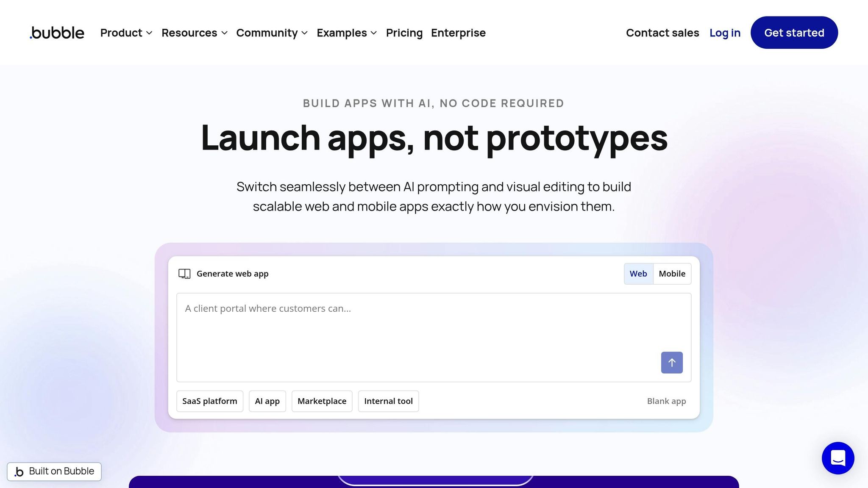The height and width of the screenshot is (488, 868).
Task: Choose the SaaS platform suggestion chip
Action: (210, 401)
